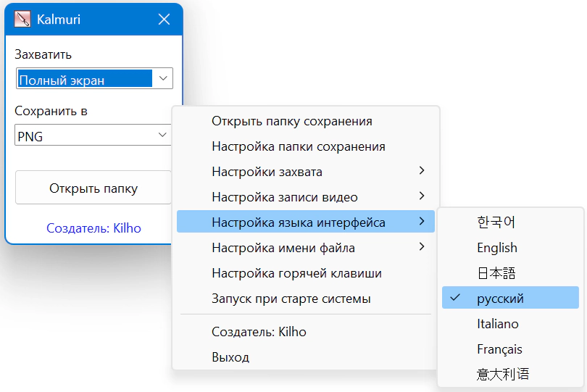Select Открыть папку сохранения menu entry
Viewport: 587px width, 392px height.
291,121
